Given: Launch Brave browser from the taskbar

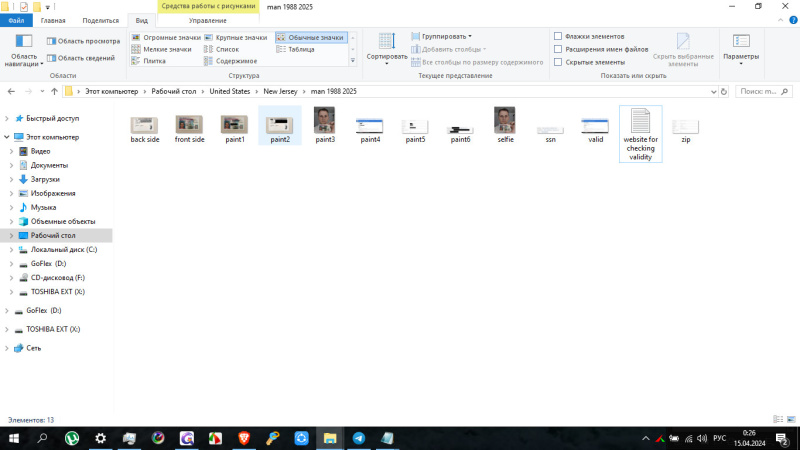Looking at the screenshot, I should pos(243,438).
